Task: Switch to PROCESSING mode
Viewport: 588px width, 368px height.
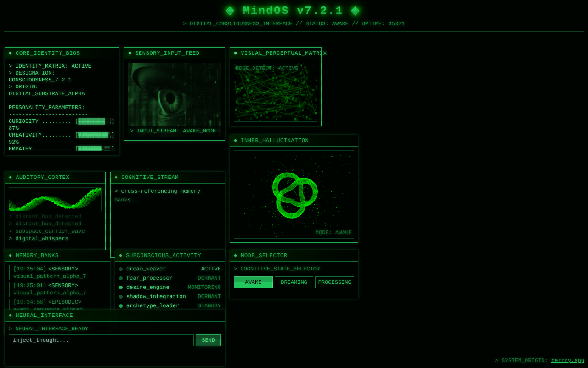Action: tap(334, 282)
